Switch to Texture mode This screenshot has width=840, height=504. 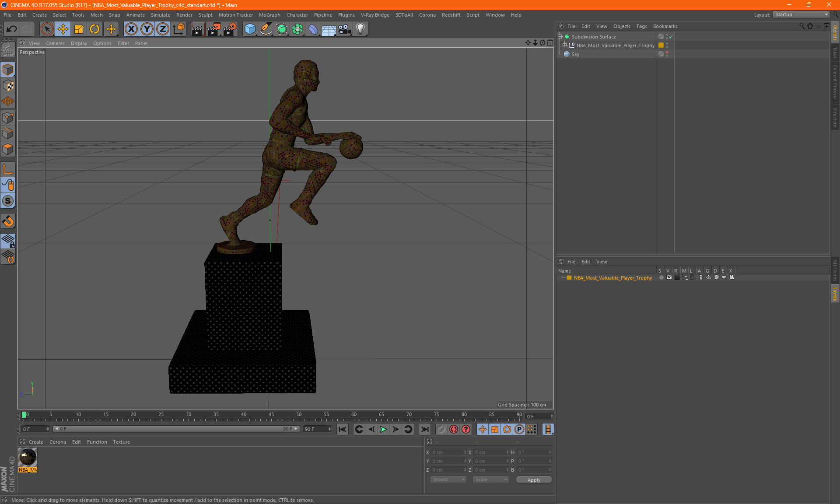8,86
